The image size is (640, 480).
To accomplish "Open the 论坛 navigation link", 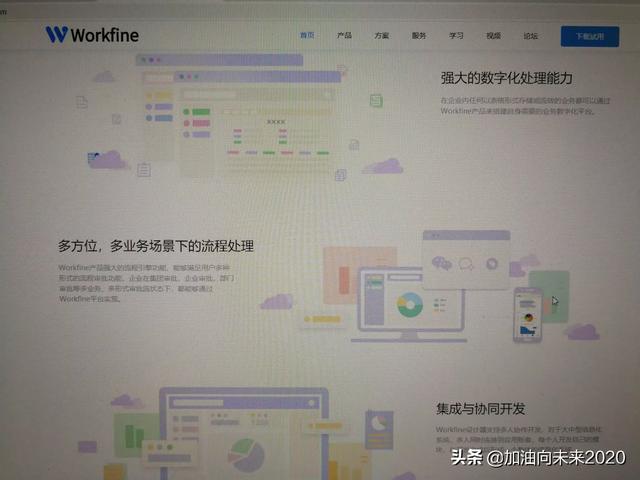I will 530,36.
